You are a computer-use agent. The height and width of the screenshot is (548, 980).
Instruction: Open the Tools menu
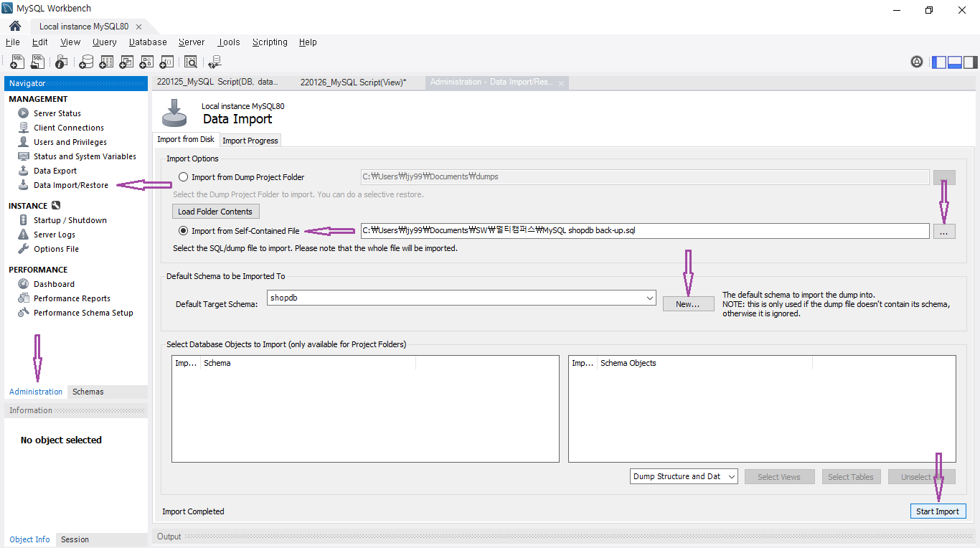click(229, 42)
